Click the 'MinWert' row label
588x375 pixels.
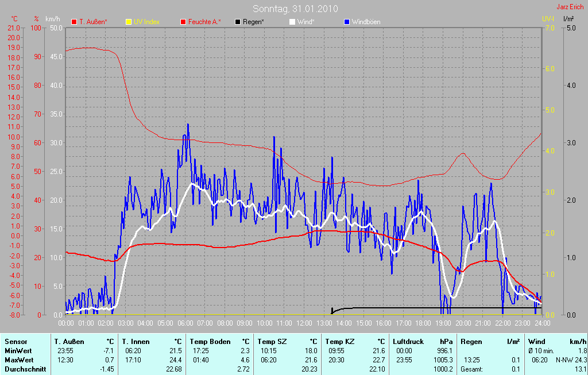click(18, 351)
